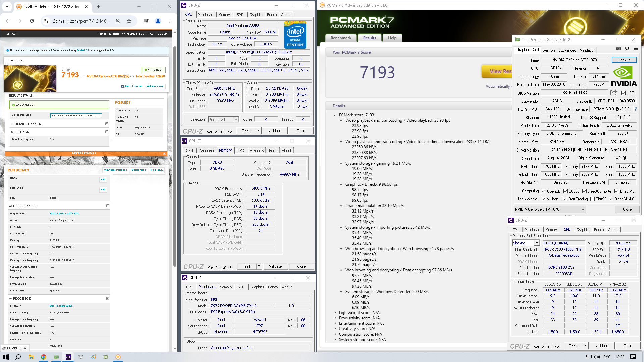Click Intel Pentium inside logo in CPU-Z

coord(295,35)
